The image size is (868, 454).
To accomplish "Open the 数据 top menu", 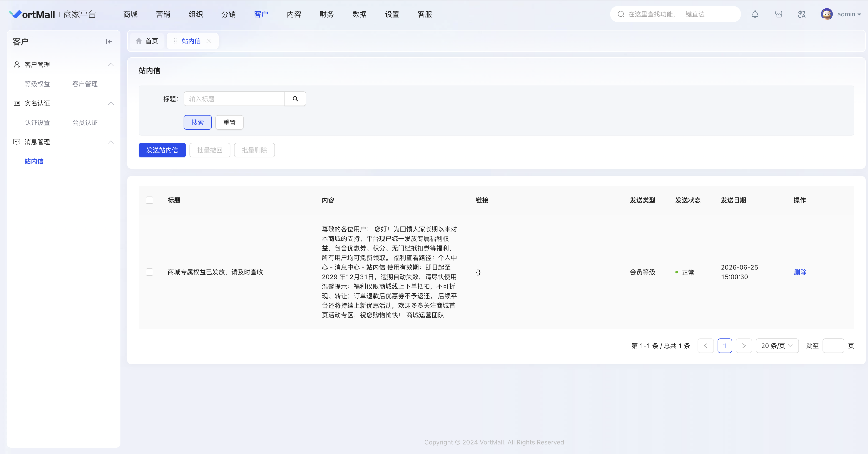I will 359,14.
